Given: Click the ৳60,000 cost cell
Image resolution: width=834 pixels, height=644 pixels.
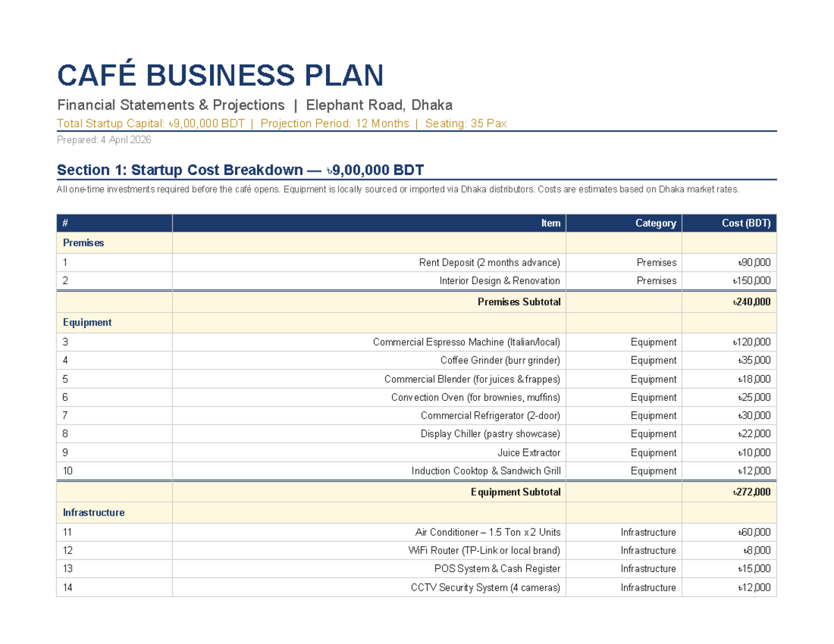Looking at the screenshot, I should [x=729, y=532].
